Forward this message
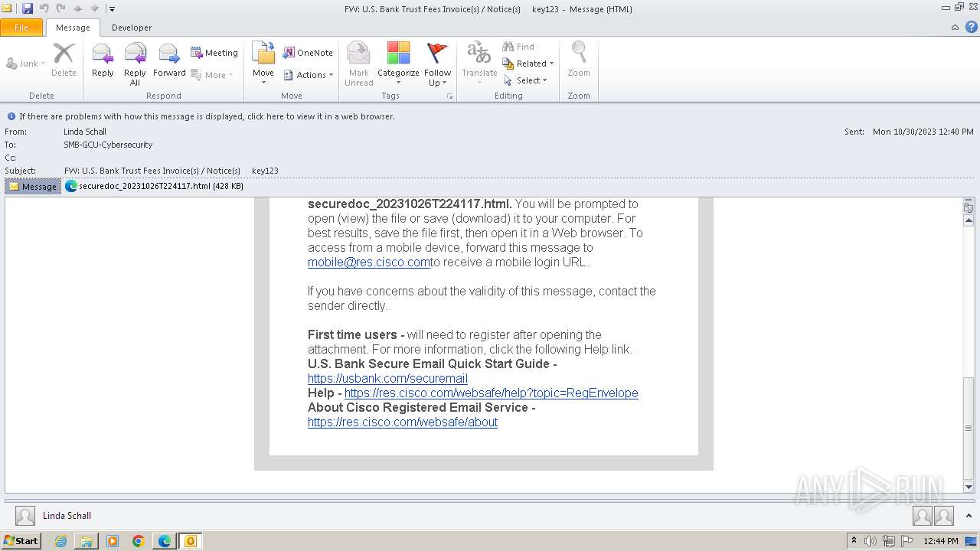Viewport: 980px width, 551px height. pos(169,60)
